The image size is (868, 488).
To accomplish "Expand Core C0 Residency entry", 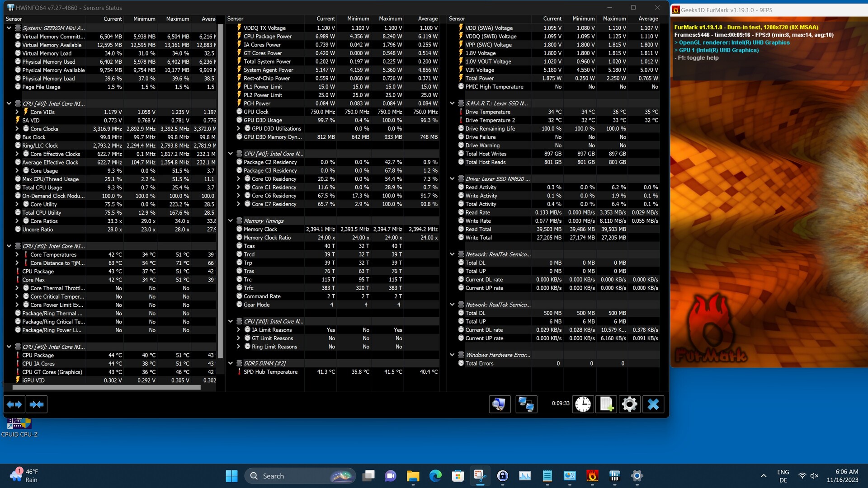I will (239, 179).
